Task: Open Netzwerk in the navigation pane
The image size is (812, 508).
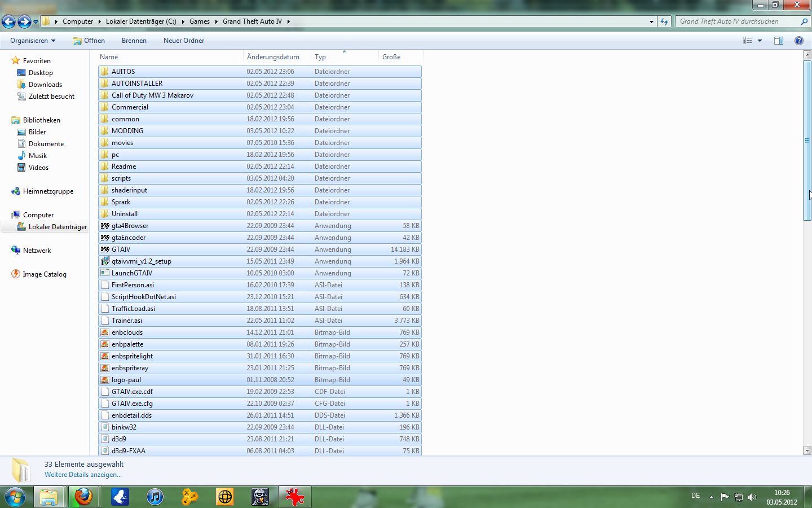Action: pos(37,251)
